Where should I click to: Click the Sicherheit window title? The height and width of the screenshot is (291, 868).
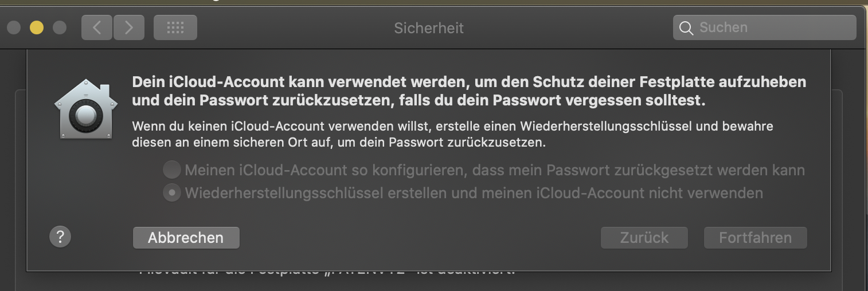(429, 28)
